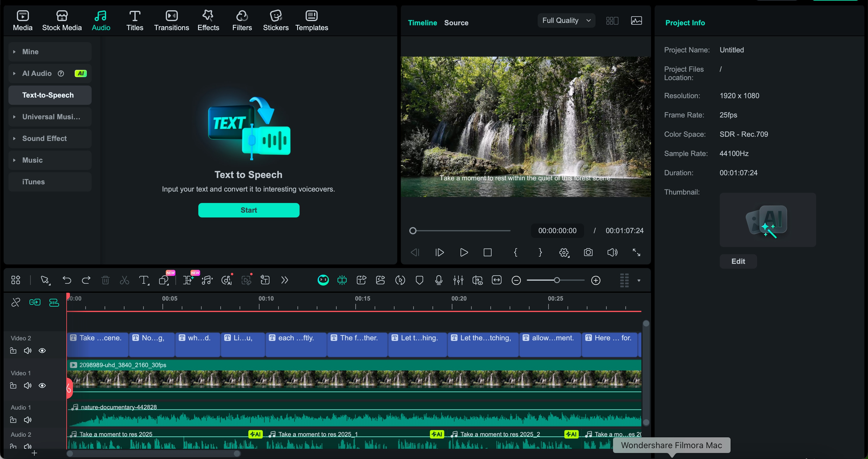Select the Effects panel
Image resolution: width=868 pixels, height=459 pixels.
208,20
